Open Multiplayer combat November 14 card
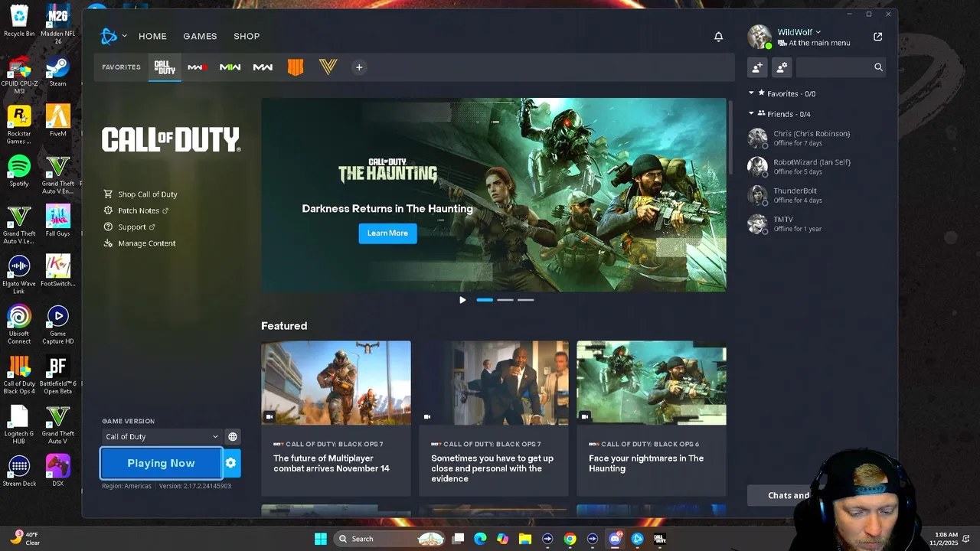Viewport: 980px width, 551px height. pos(336,419)
